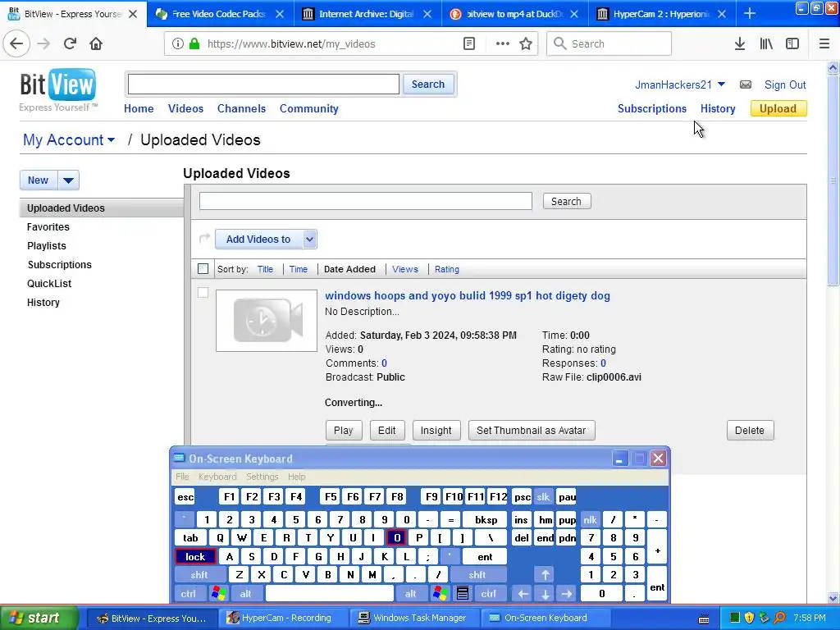Click the share arrow beside Add Videos to
This screenshot has width=840, height=630.
(204, 238)
